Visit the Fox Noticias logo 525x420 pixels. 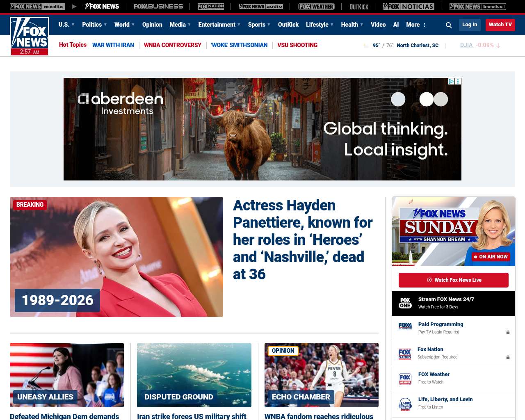click(x=409, y=7)
